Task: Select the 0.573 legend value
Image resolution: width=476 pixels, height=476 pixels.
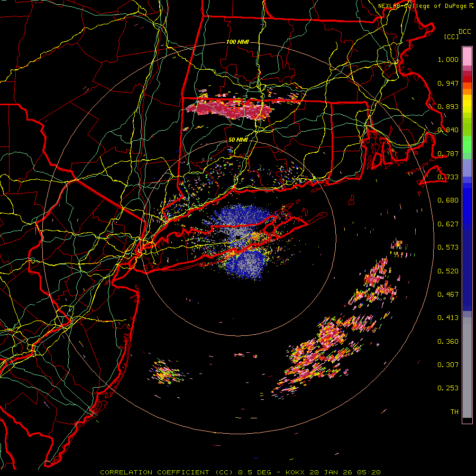Action: click(x=448, y=248)
